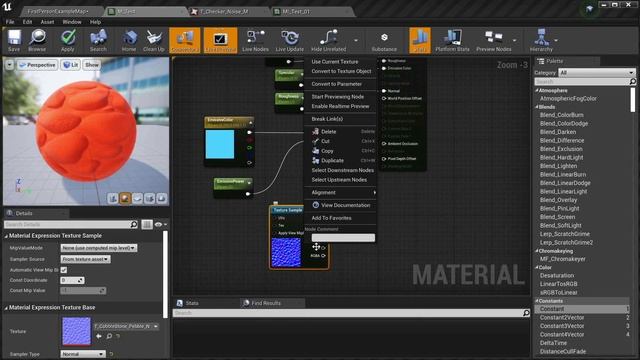The width and height of the screenshot is (640, 360).
Task: Click the Details property matrix grid icon
Action: click(147, 224)
